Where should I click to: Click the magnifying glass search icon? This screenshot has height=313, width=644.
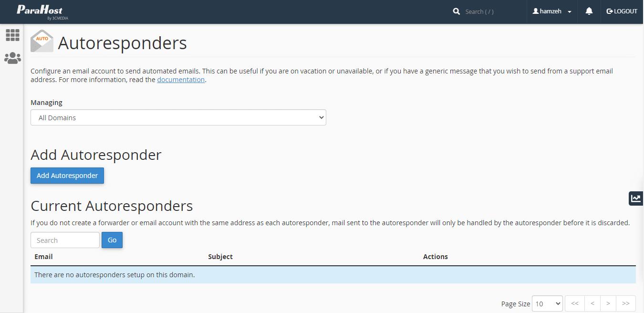pyautogui.click(x=457, y=11)
